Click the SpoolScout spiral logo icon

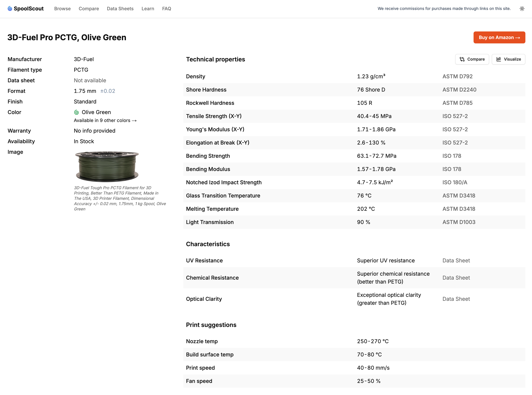[x=10, y=9]
